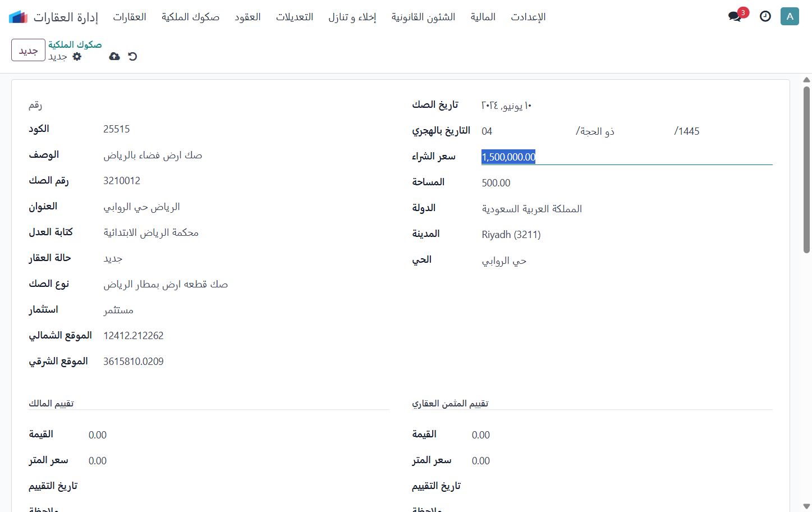Open نوع الصك dropdown field
812x512 pixels.
point(246,284)
